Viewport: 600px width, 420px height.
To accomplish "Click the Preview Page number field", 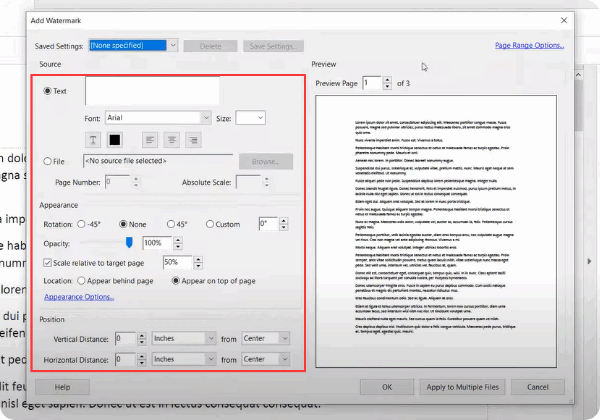I will tap(372, 83).
